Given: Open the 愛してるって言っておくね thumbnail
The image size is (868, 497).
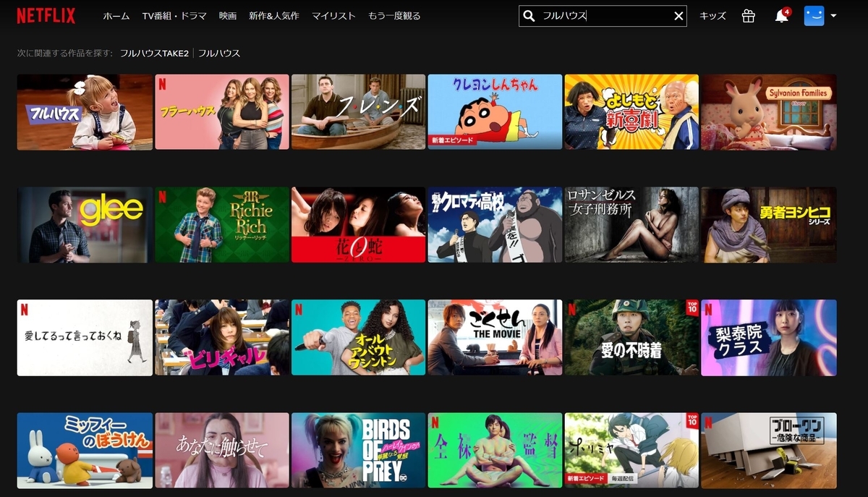Looking at the screenshot, I should tap(85, 338).
